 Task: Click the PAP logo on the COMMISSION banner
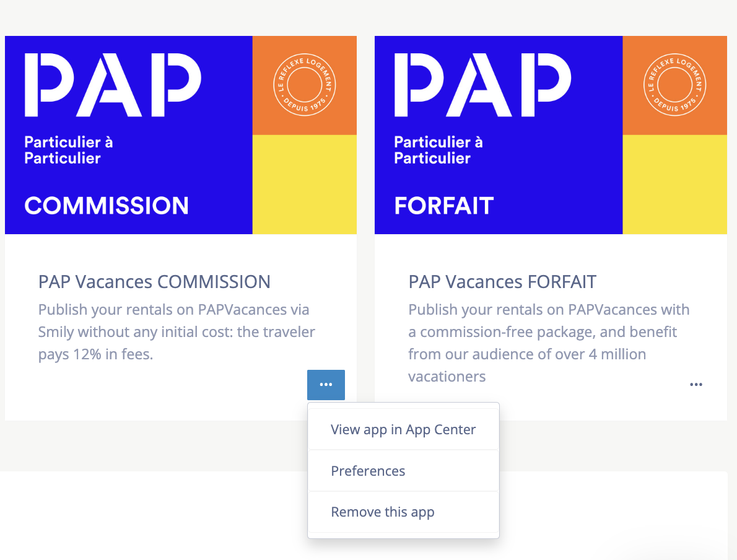click(113, 85)
